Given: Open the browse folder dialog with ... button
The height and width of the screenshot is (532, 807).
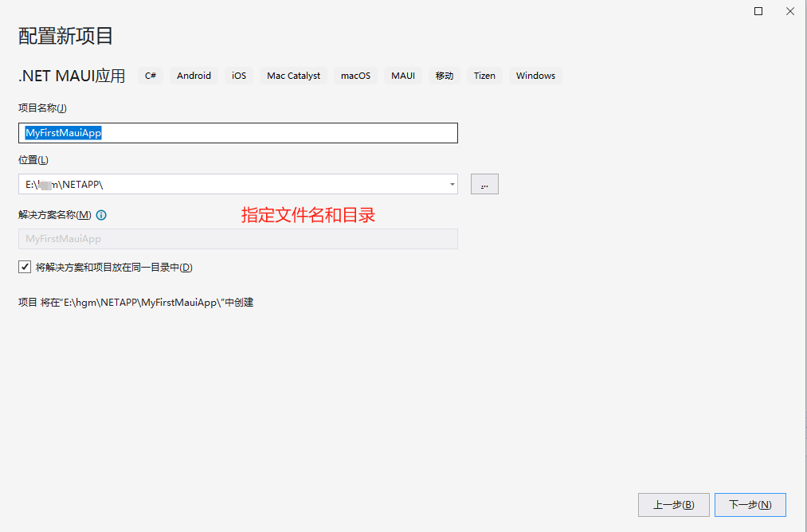Looking at the screenshot, I should click(484, 184).
